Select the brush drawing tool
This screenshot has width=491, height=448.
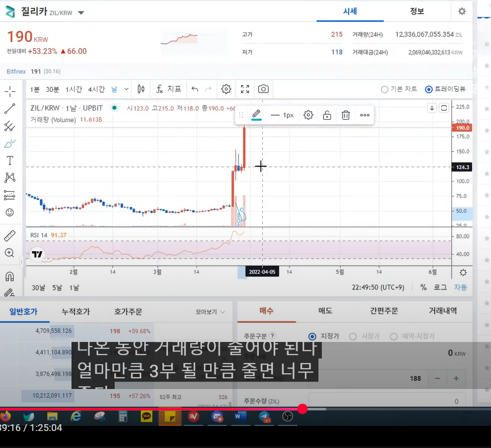coord(10,143)
